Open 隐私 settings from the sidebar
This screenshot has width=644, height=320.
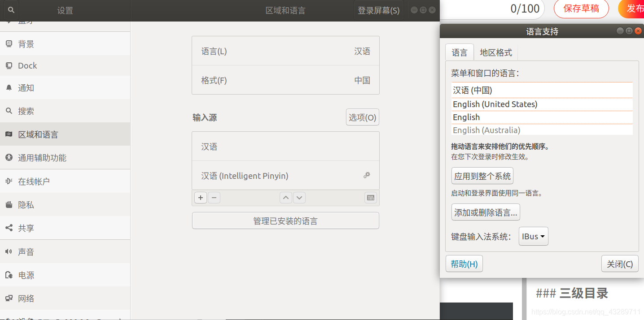point(26,204)
